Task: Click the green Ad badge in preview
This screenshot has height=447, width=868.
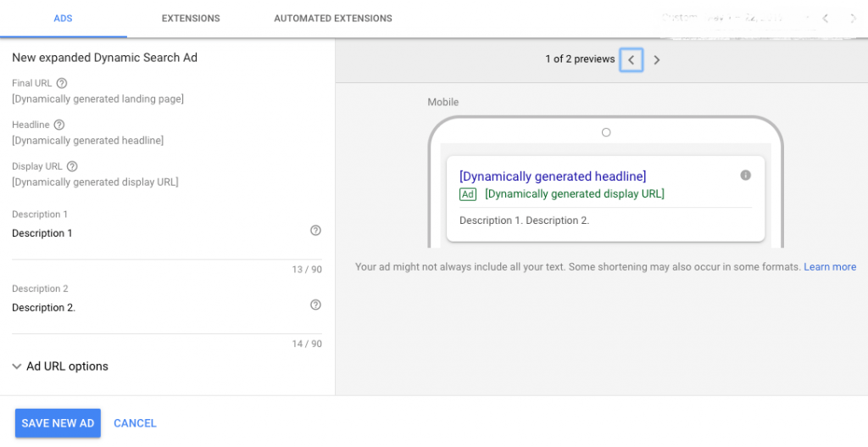Action: (468, 194)
